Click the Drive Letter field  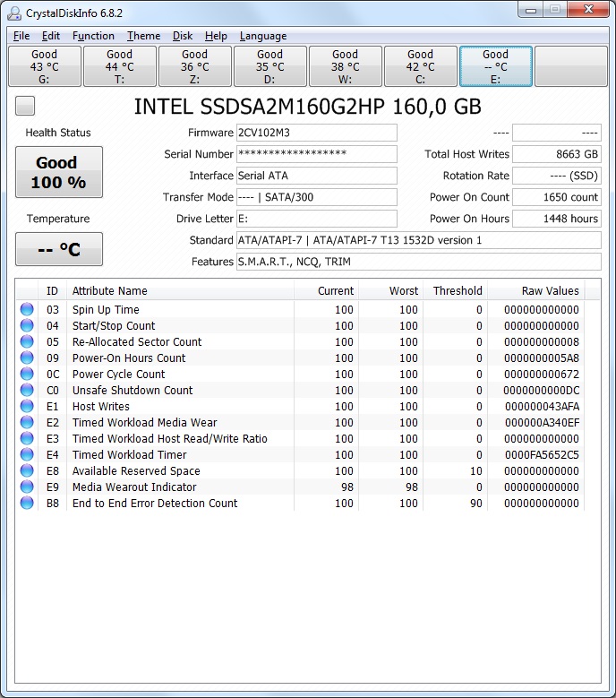(x=317, y=219)
